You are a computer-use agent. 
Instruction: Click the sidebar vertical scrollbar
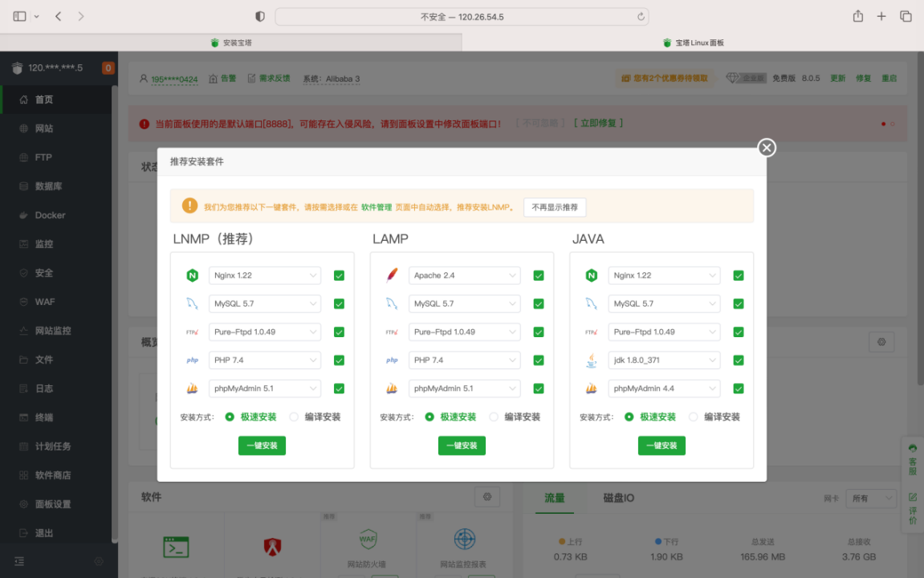pos(114,313)
